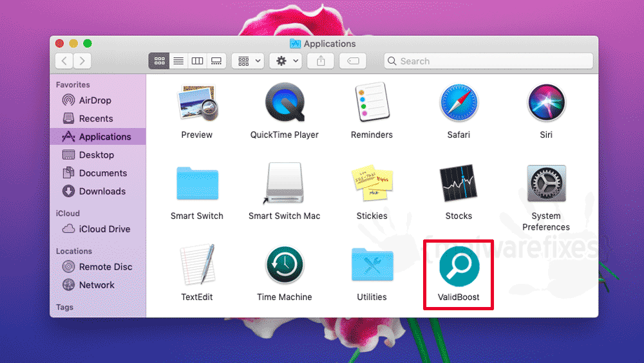The image size is (644, 363).
Task: Open Recents in the sidebar
Action: click(x=98, y=118)
